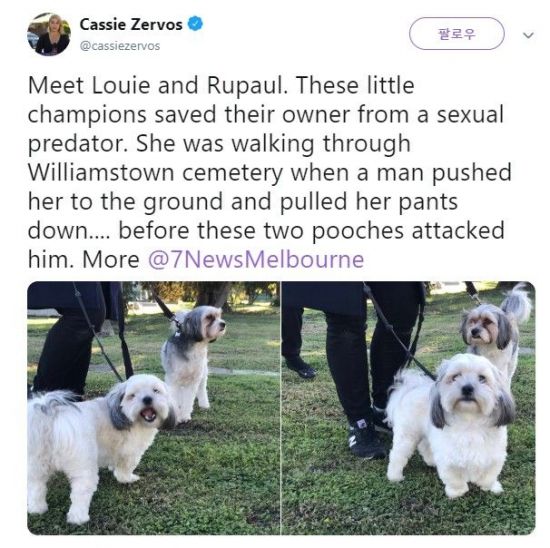550x548 pixels.
Task: Open Cassie Zervos profile avatar
Action: tap(49, 34)
